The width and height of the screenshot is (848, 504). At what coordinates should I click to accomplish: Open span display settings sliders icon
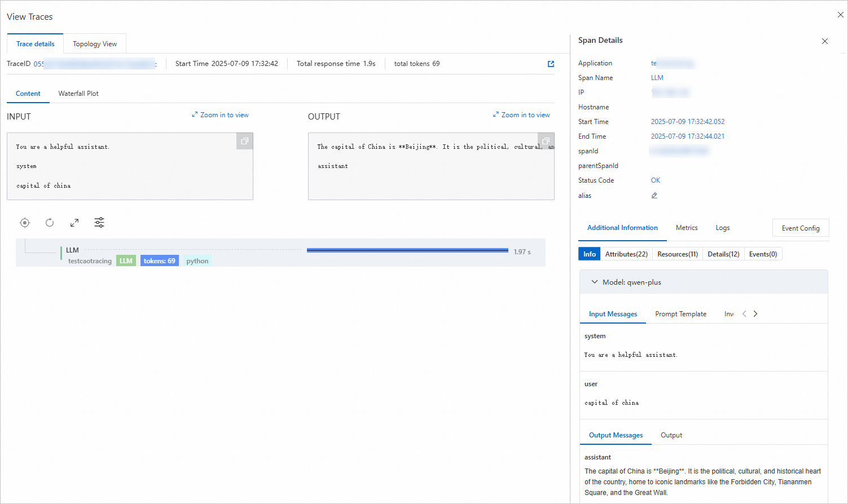click(x=99, y=223)
